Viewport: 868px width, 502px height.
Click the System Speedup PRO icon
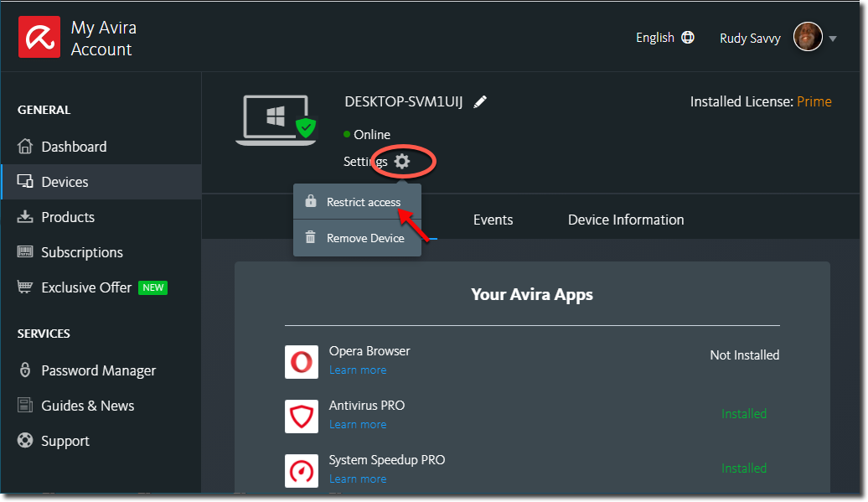[x=302, y=471]
